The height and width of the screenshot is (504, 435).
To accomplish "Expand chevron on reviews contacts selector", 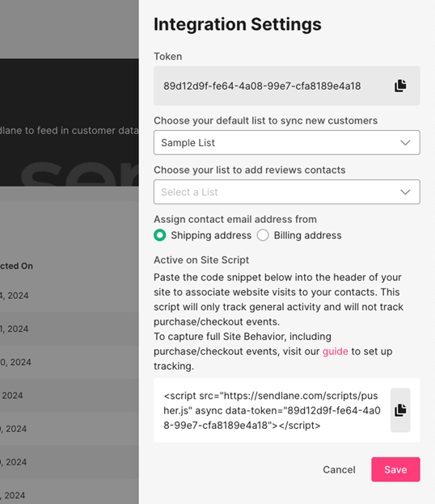I will pos(405,192).
